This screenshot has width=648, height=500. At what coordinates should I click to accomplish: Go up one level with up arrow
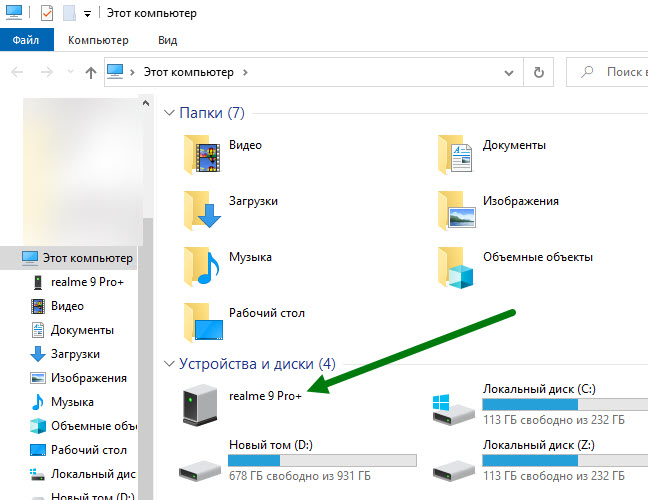tap(91, 72)
